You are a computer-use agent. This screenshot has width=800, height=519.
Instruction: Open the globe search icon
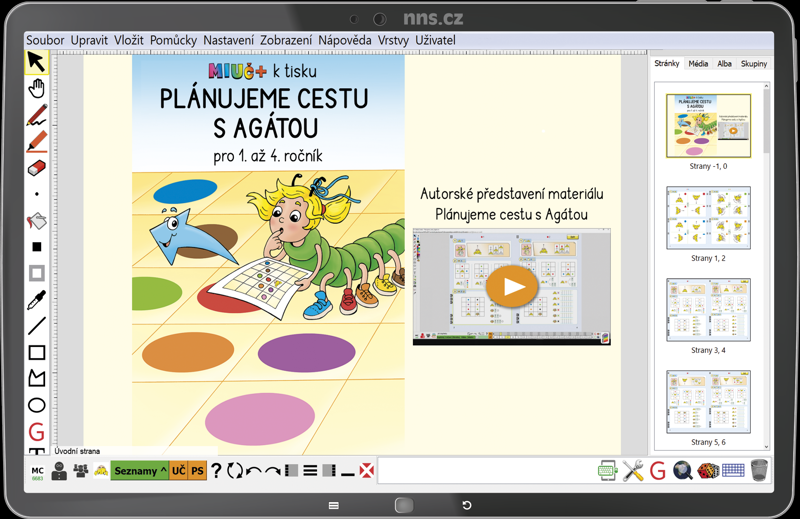pos(682,471)
